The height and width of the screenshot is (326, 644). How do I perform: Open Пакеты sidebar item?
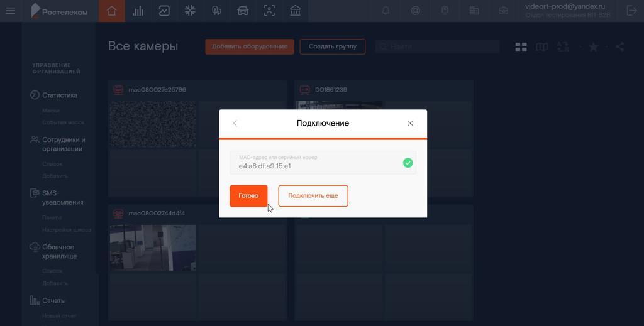(52, 217)
